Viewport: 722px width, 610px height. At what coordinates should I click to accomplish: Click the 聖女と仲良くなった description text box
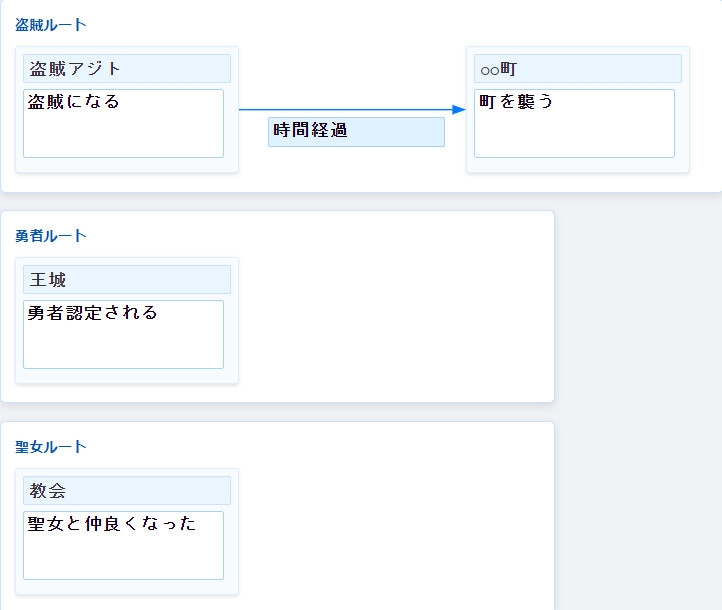pyautogui.click(x=123, y=545)
